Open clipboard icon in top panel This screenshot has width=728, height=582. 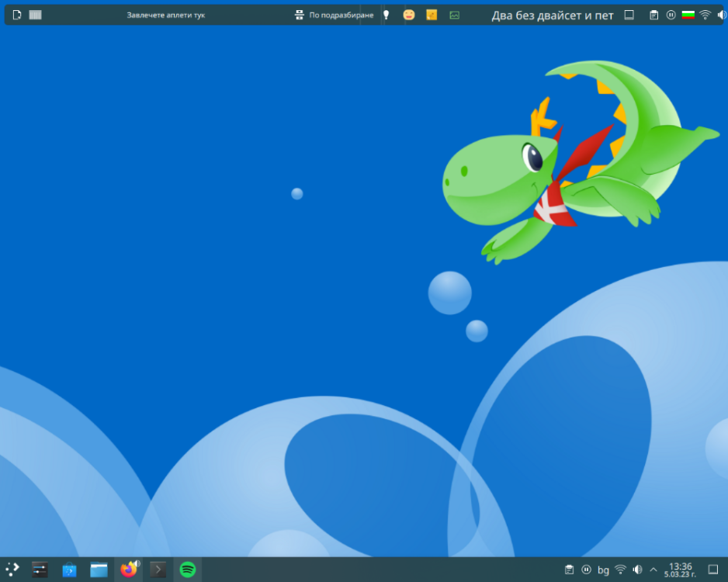click(653, 16)
